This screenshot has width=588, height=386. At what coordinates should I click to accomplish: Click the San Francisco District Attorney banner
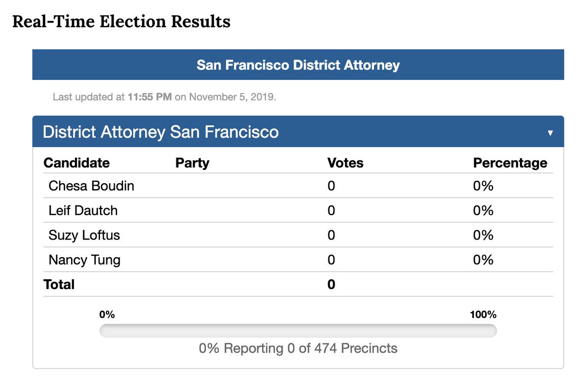tap(298, 65)
